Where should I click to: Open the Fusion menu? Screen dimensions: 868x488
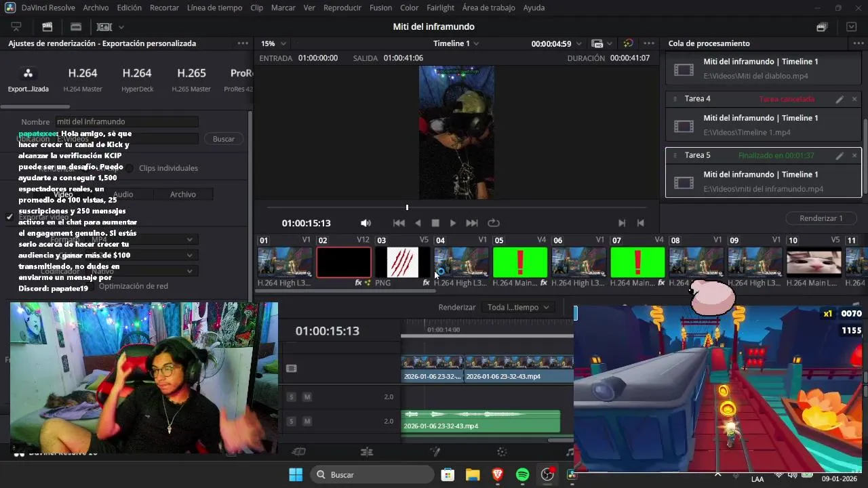coord(380,7)
